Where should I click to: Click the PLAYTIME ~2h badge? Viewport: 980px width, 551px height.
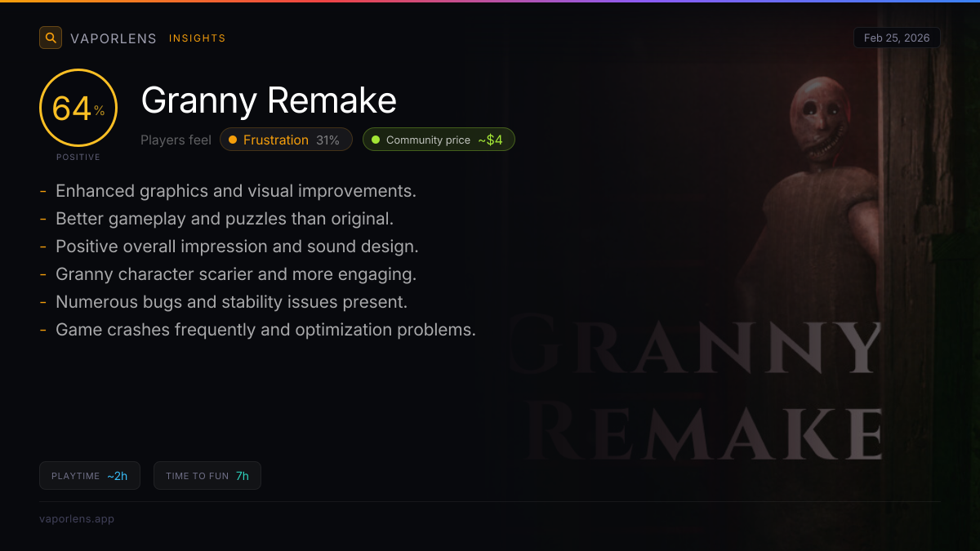coord(90,476)
